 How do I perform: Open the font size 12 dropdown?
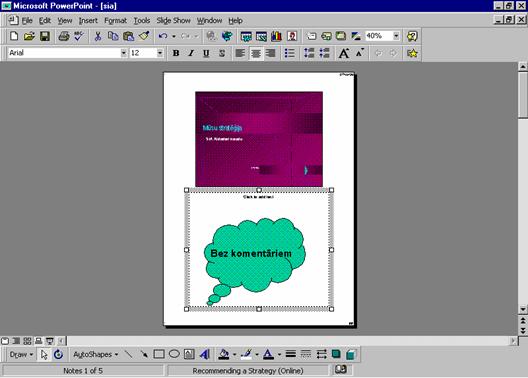(160, 53)
